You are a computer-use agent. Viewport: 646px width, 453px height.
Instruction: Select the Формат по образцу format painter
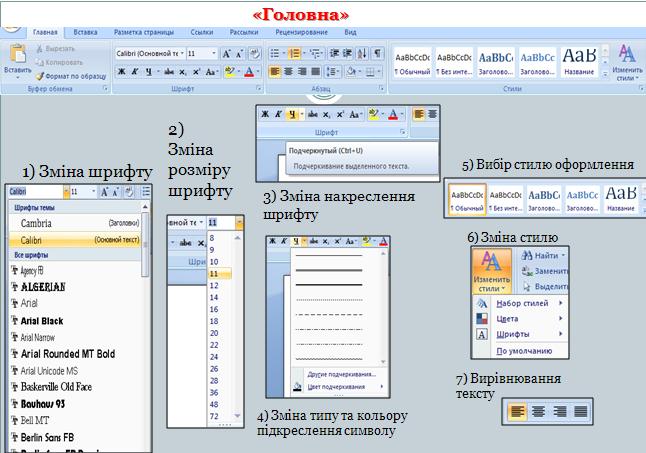coord(71,76)
